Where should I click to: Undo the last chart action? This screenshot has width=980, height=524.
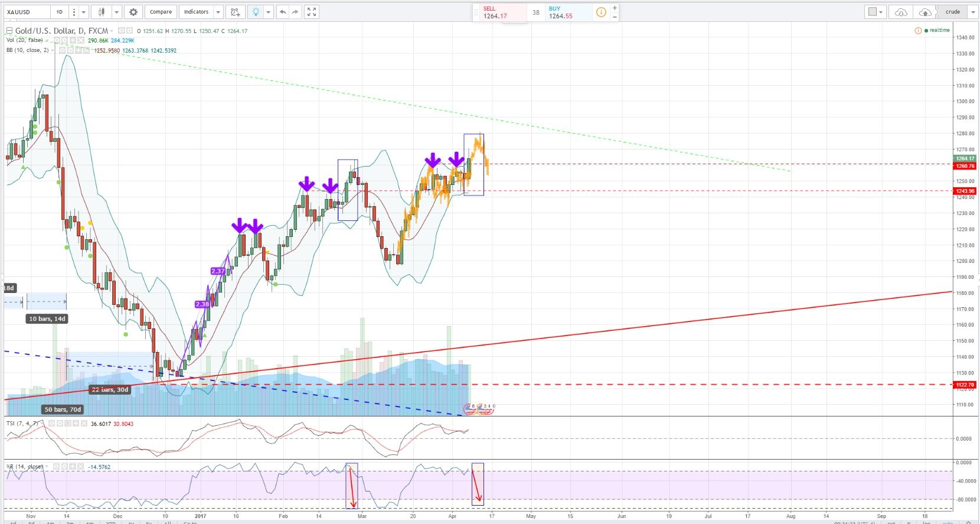(283, 12)
